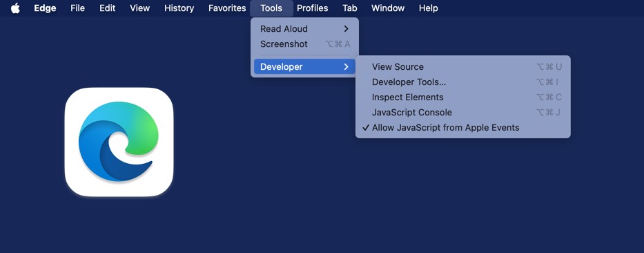Click the Microsoft Edge app icon

tap(119, 142)
